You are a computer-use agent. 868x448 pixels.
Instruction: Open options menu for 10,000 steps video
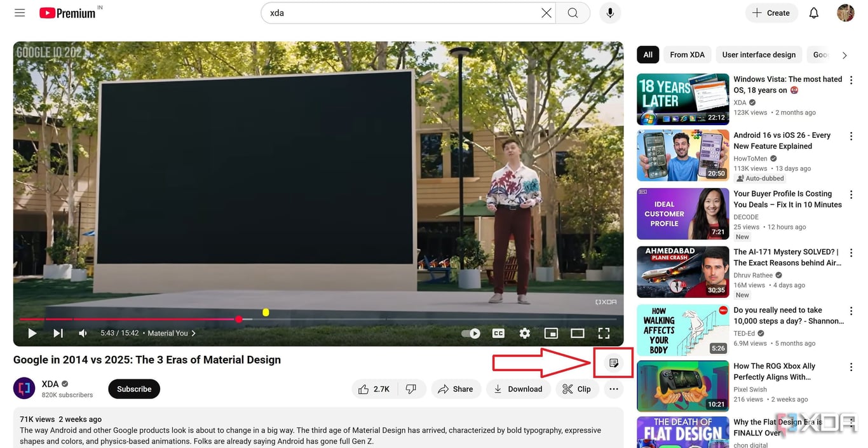pos(851,311)
